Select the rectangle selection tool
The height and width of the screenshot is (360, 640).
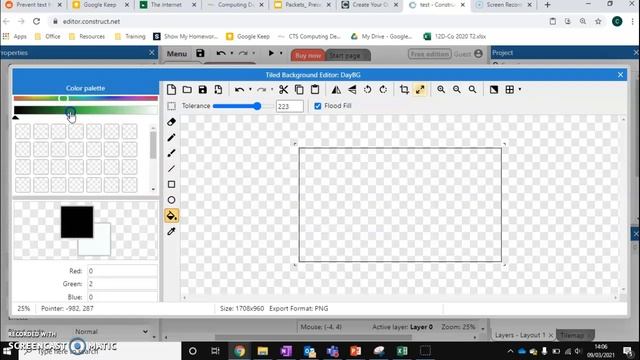pos(171,106)
